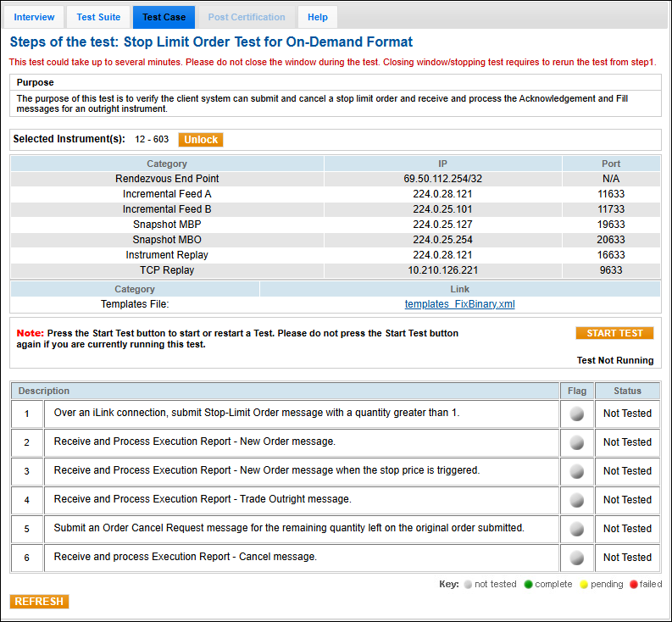This screenshot has width=672, height=622.
Task: Click the Not Tested status for step 1
Action: point(627,414)
